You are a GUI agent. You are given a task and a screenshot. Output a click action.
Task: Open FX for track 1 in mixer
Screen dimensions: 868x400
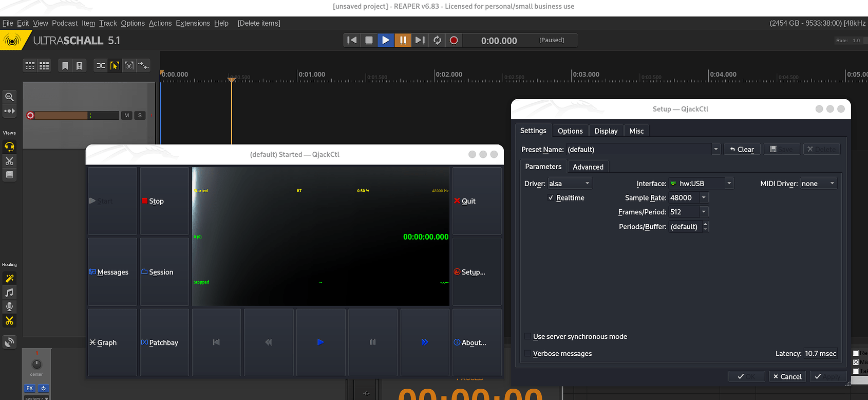[30, 388]
